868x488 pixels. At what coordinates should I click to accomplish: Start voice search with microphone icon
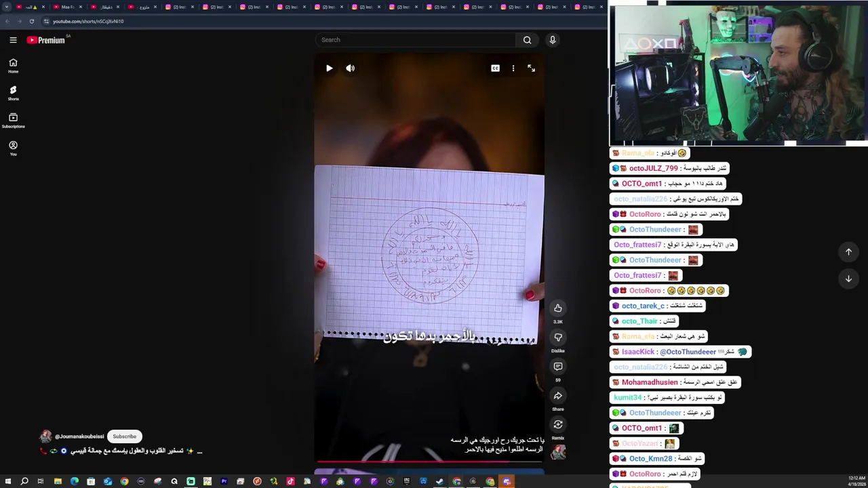coord(553,40)
